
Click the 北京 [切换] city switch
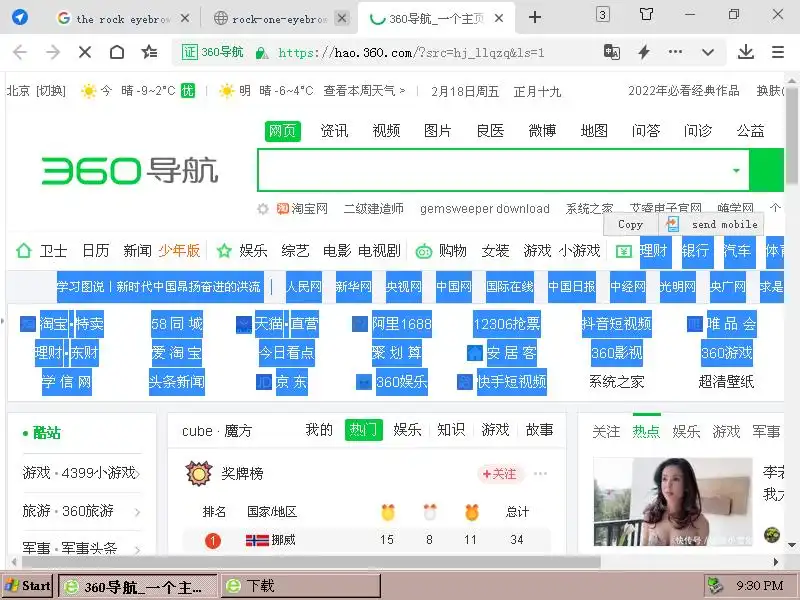point(36,91)
